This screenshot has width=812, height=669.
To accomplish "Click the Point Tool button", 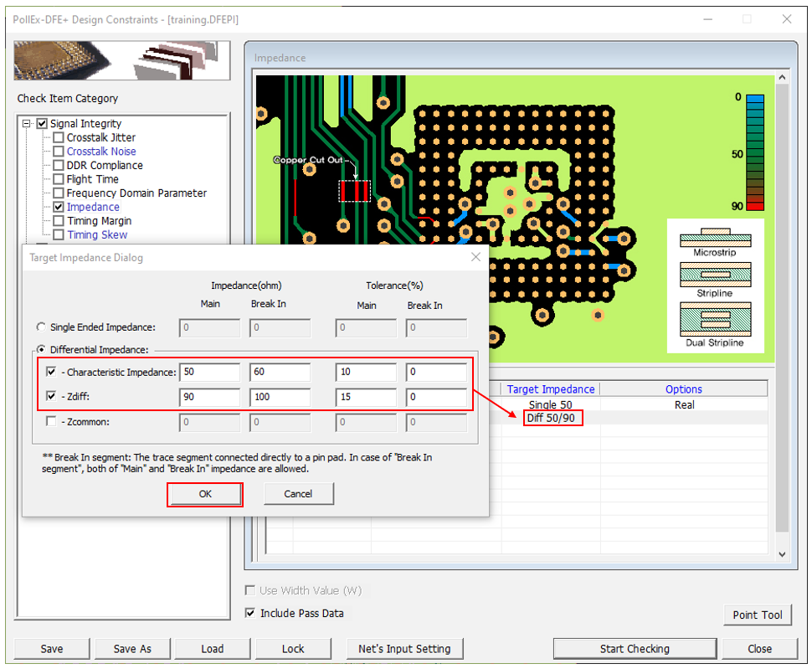I will point(757,615).
